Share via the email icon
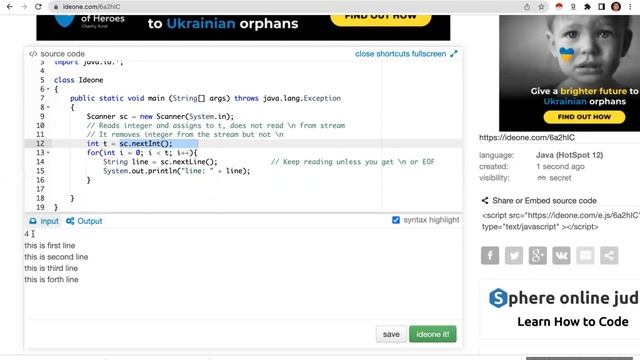Viewport: 640px width, 360px height. tap(585, 256)
